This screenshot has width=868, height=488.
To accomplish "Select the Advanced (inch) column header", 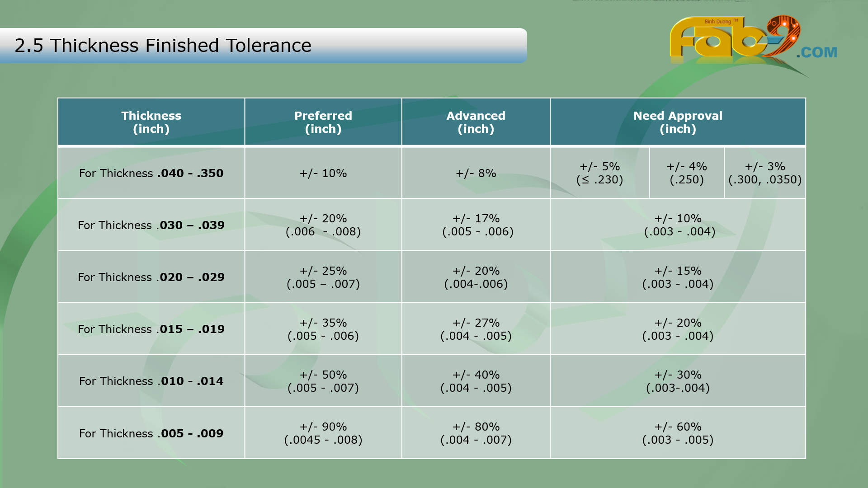I will (476, 122).
